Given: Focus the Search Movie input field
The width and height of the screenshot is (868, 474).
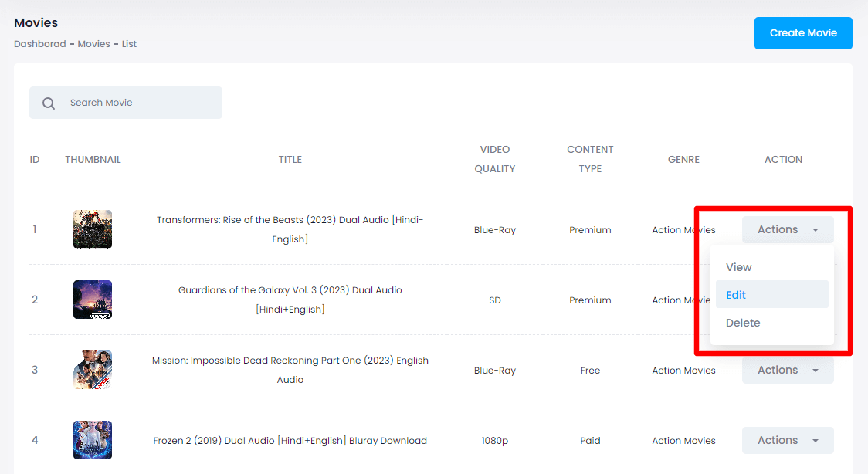Looking at the screenshot, I should [126, 103].
